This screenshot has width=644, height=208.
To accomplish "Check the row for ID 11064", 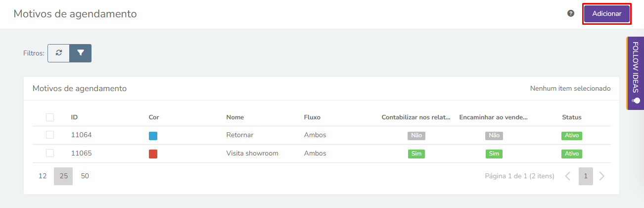I will pyautogui.click(x=50, y=135).
